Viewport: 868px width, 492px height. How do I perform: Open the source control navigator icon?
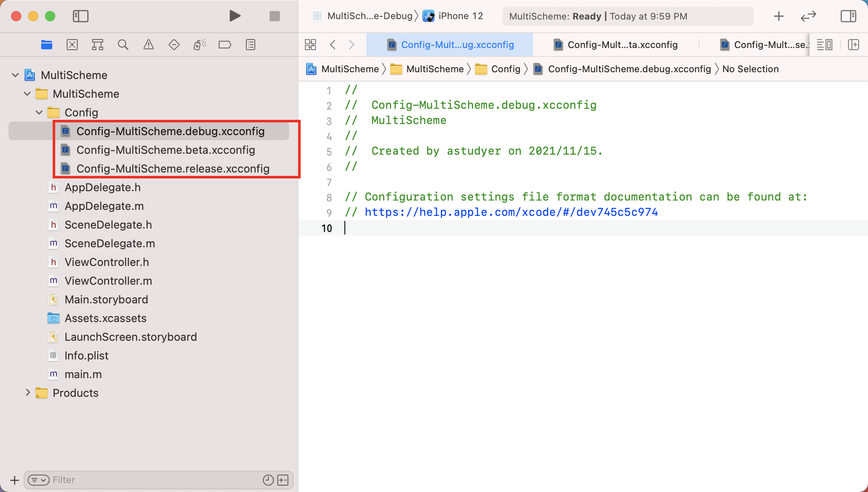(x=72, y=45)
